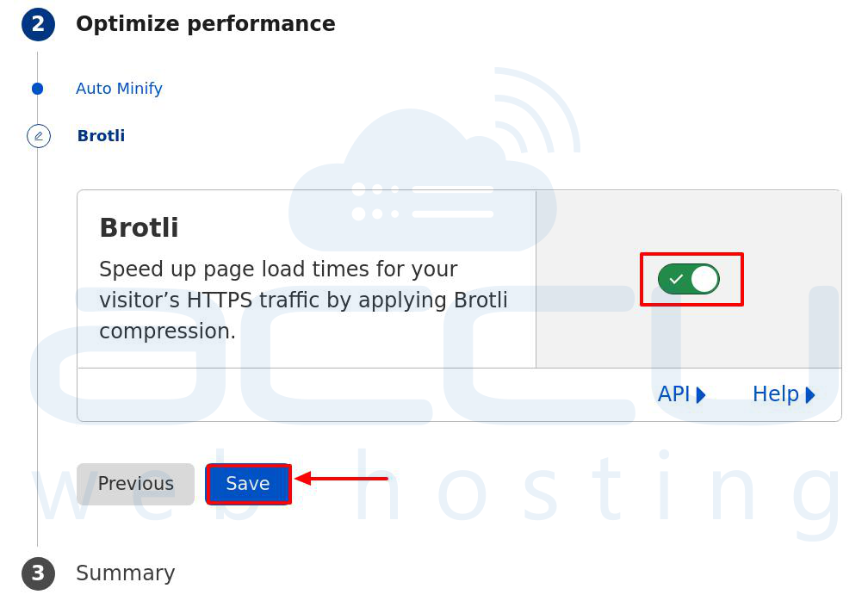Click the blue dot beside Auto Minify

[38, 89]
